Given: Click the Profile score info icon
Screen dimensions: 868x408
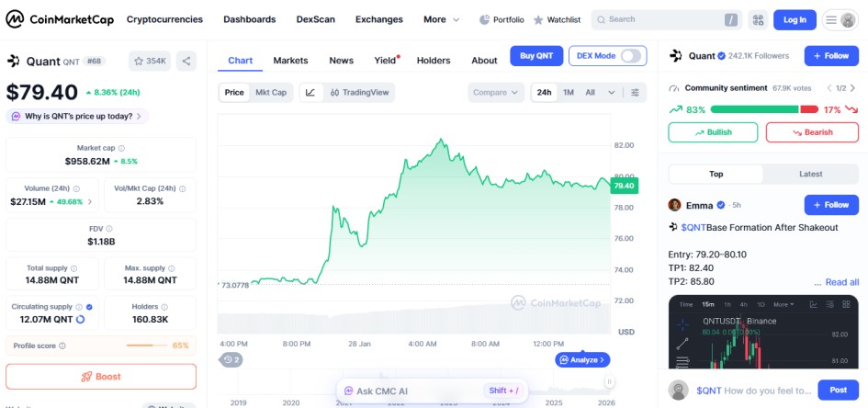Looking at the screenshot, I should pos(62,346).
